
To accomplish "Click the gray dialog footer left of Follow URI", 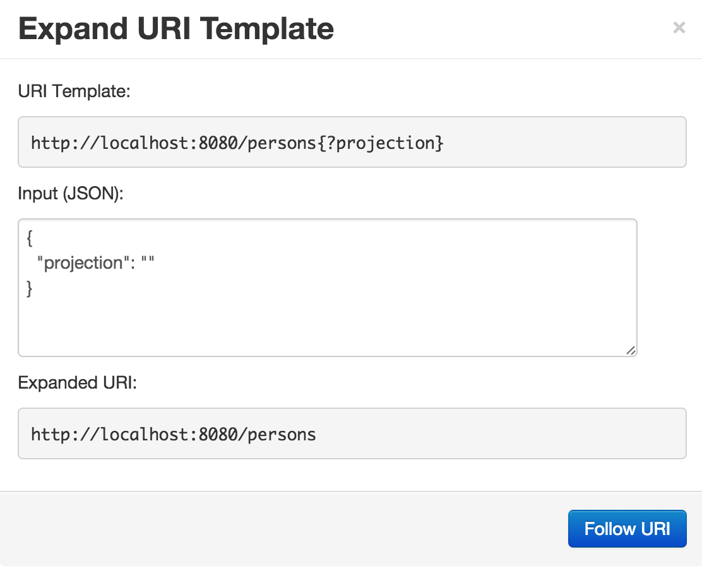I will (x=284, y=529).
